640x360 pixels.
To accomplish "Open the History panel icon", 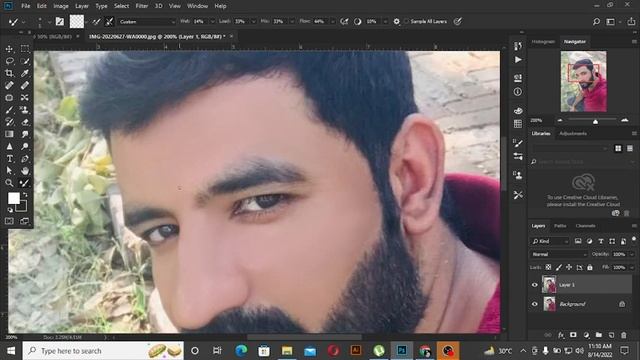I will pyautogui.click(x=518, y=46).
